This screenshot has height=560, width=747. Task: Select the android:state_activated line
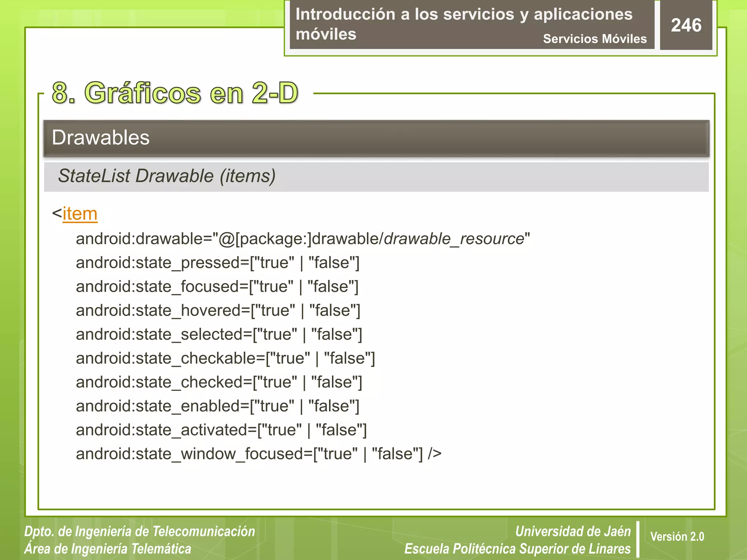pos(221,430)
